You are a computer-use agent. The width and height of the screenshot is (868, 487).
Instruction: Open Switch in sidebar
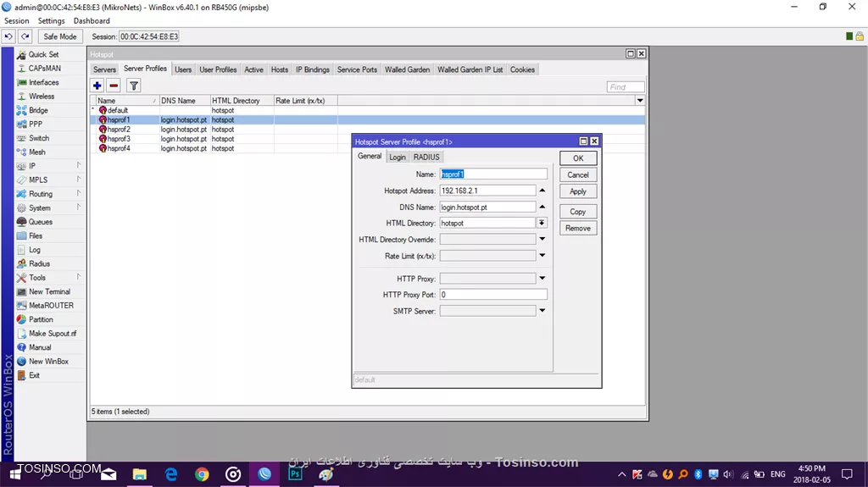[39, 138]
